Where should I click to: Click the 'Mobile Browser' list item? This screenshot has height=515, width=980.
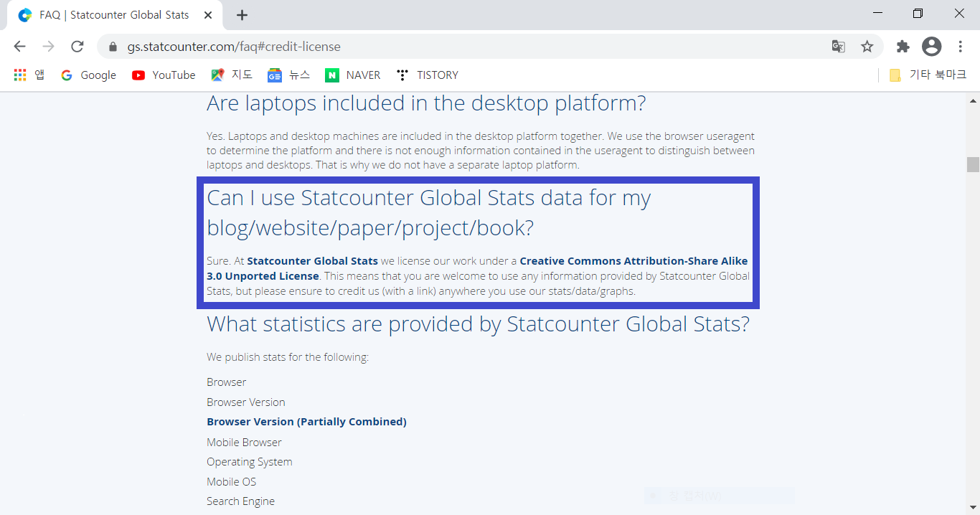click(244, 443)
